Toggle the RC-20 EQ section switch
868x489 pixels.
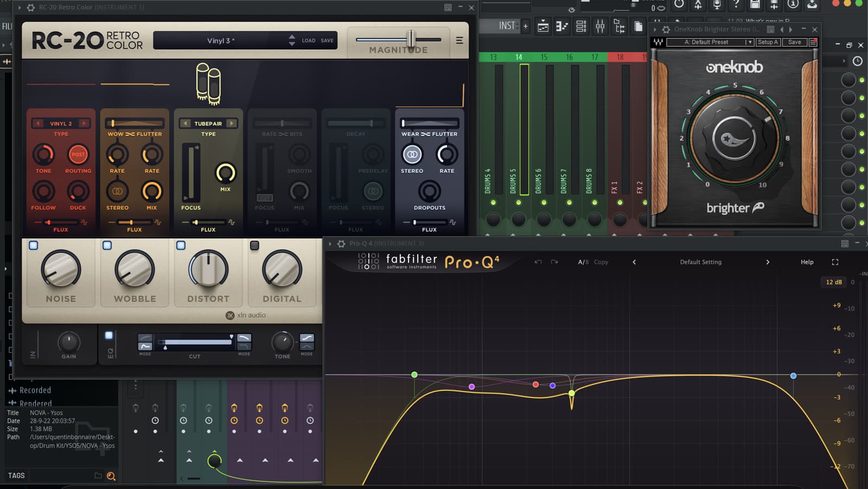click(x=109, y=335)
